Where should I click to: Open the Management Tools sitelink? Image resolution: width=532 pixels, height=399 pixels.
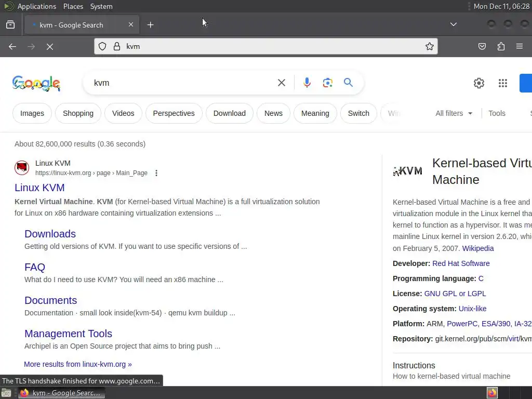(68, 334)
